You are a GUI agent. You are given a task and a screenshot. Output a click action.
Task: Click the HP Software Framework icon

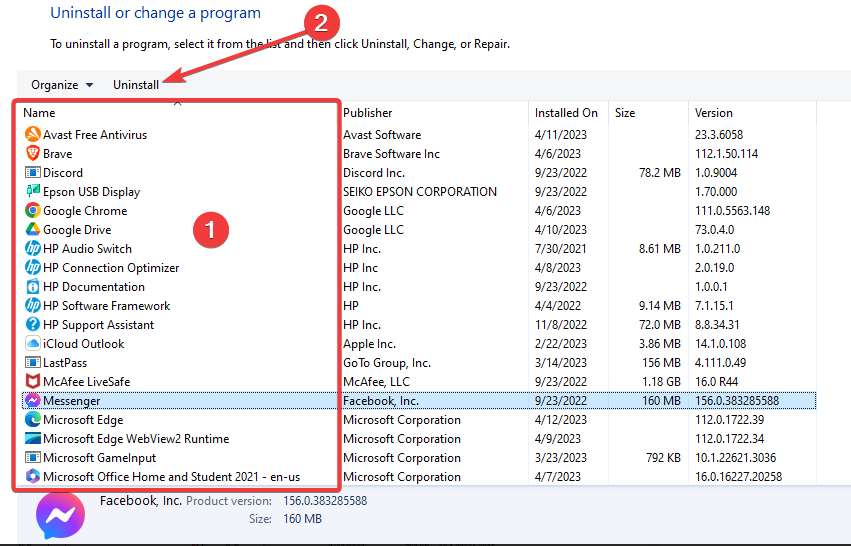click(x=33, y=305)
